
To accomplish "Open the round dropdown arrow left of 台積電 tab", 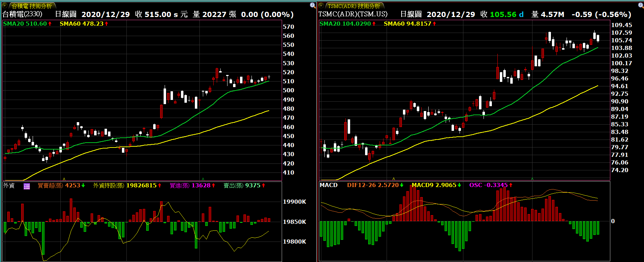I will [x=5, y=6].
